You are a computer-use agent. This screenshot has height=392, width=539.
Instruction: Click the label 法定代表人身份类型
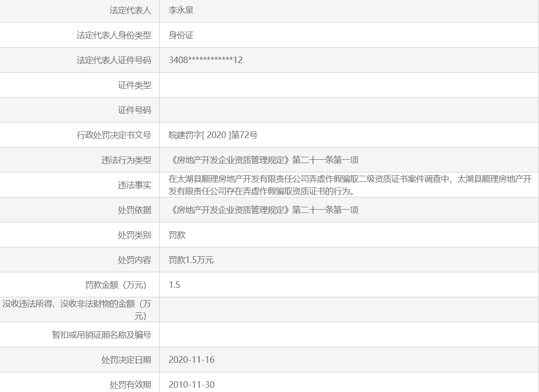click(114, 35)
